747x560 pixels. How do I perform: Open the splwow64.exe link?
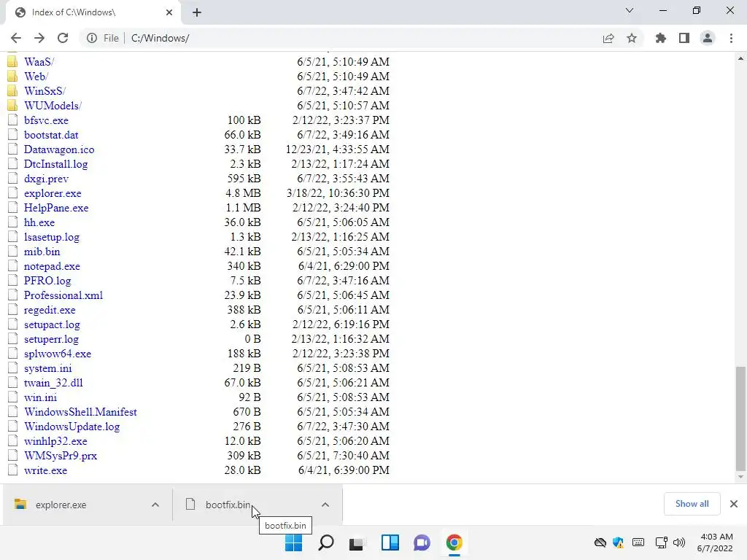(x=58, y=354)
